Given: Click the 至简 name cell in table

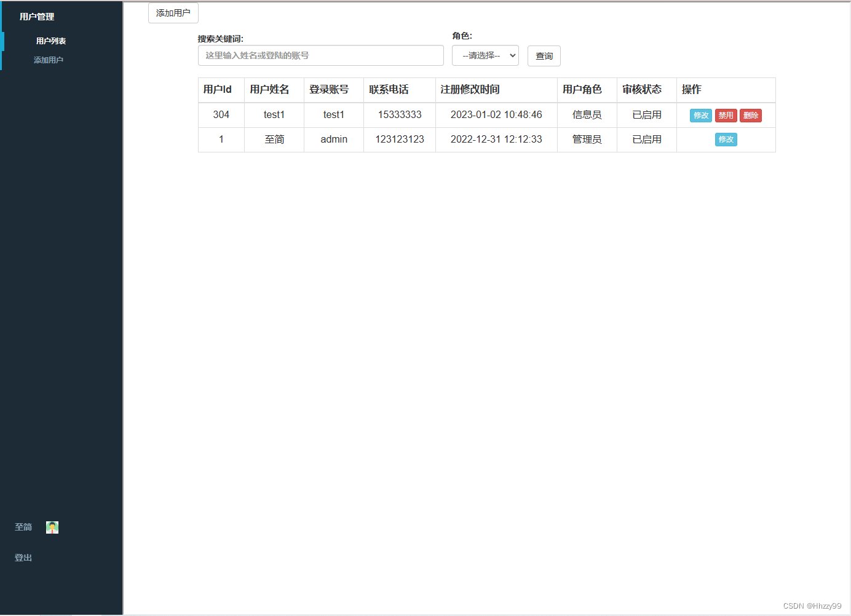Looking at the screenshot, I should click(x=274, y=140).
